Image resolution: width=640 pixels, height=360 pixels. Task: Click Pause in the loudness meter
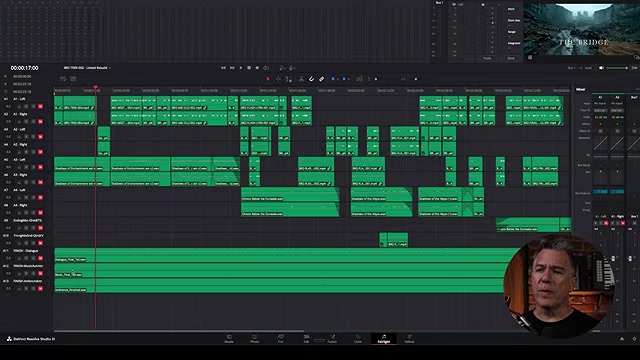(487, 58)
